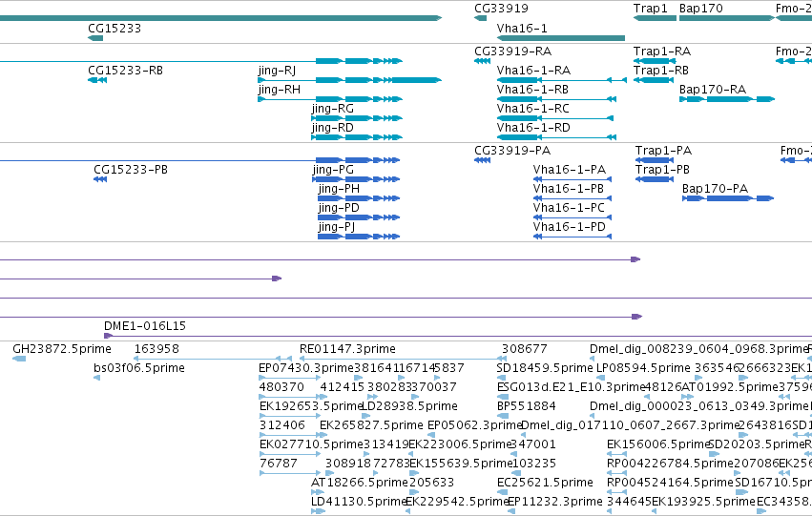Image resolution: width=812 pixels, height=516 pixels.
Task: Select transcript jing-RJ
Action: [x=277, y=71]
